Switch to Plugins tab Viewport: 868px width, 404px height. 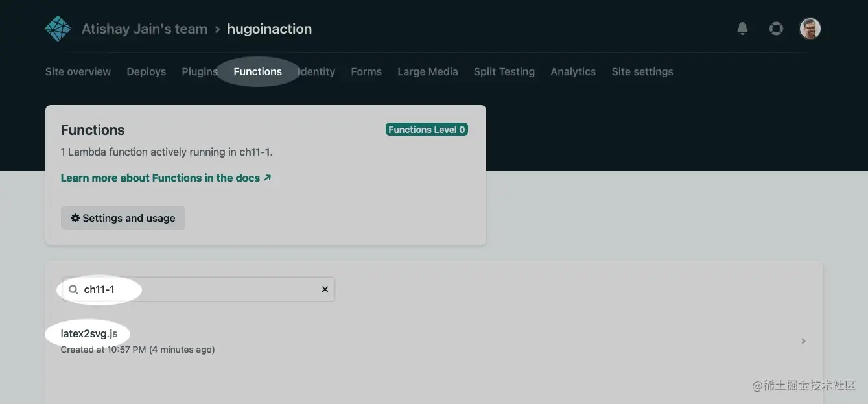200,71
